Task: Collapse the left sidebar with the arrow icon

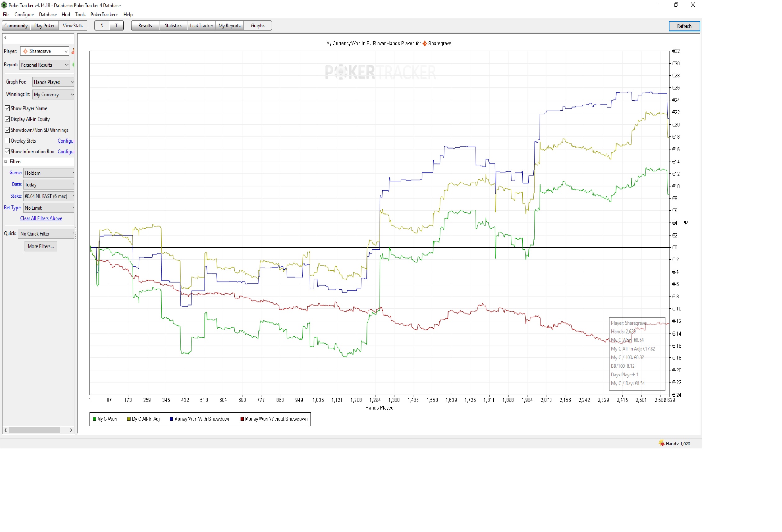Action: [5, 38]
